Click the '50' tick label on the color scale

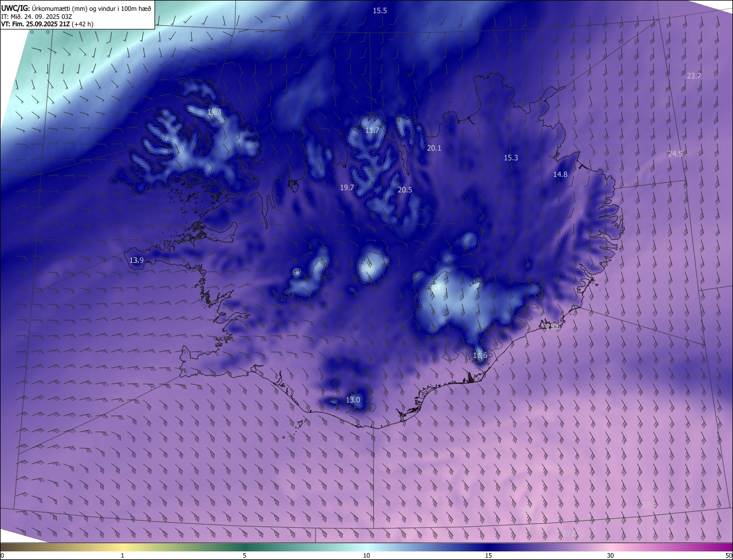point(728,555)
